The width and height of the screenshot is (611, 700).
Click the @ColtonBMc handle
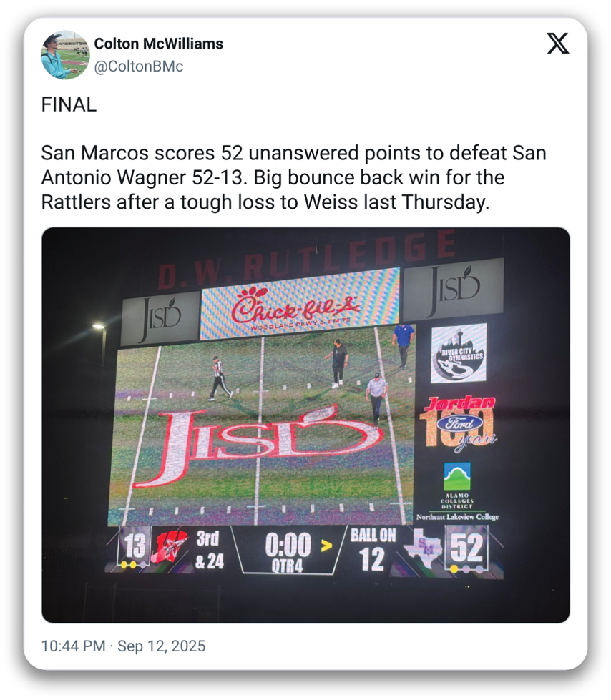tap(139, 66)
